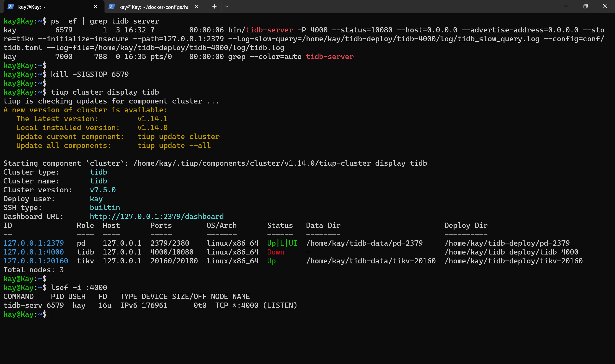This screenshot has width=615, height=364.
Task: Click ports '4000/10080' of tidb
Action: (x=172, y=252)
